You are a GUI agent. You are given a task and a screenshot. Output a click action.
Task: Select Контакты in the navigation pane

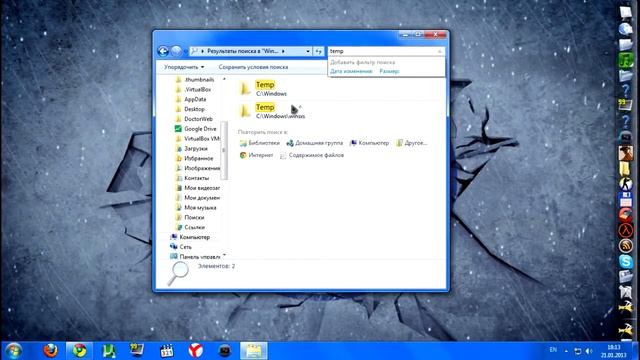click(x=196, y=178)
